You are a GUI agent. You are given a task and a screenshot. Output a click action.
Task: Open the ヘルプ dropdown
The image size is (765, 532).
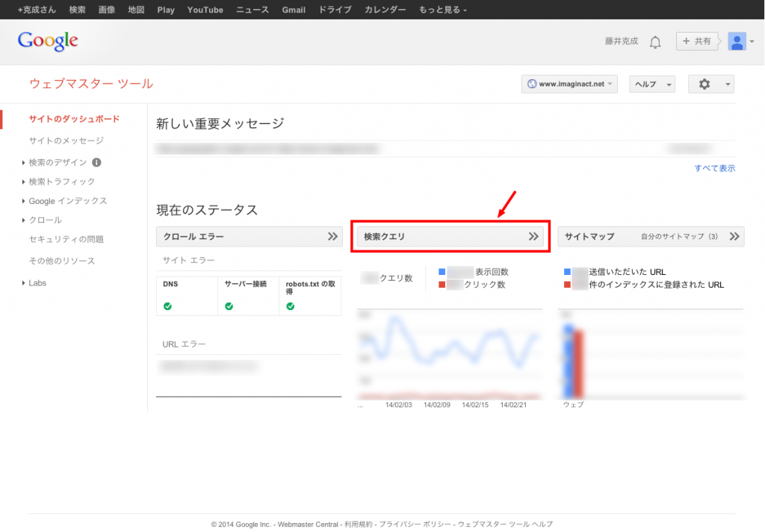pos(651,84)
